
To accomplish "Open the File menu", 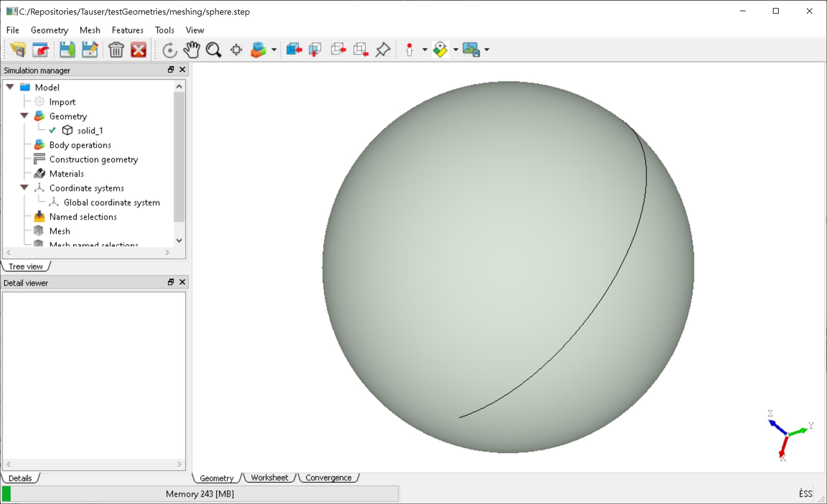I will [12, 30].
